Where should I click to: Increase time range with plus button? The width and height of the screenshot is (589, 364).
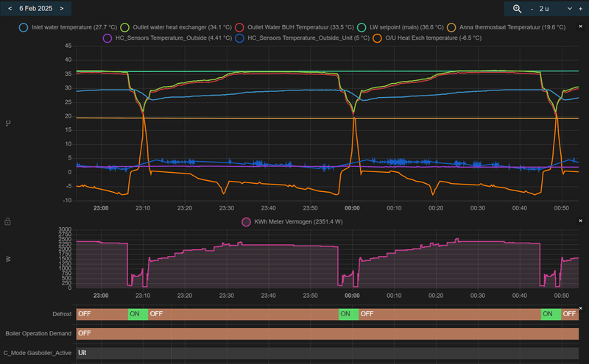[x=580, y=9]
